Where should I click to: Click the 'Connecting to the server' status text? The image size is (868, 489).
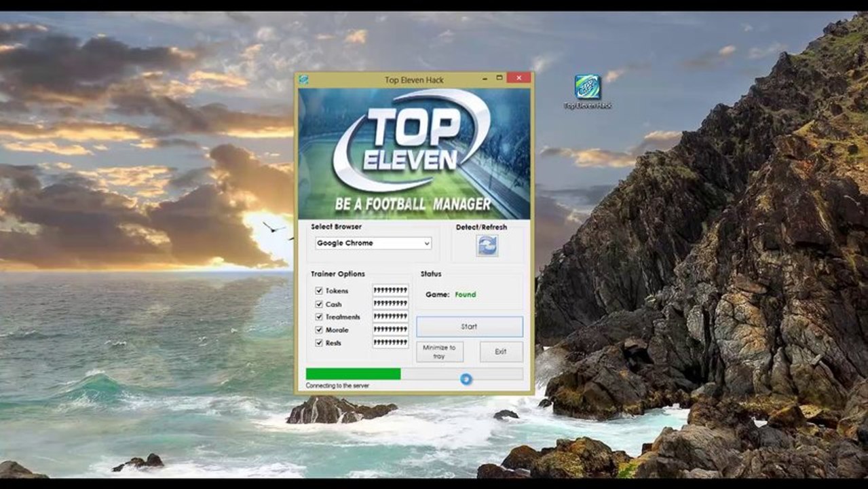(337, 386)
